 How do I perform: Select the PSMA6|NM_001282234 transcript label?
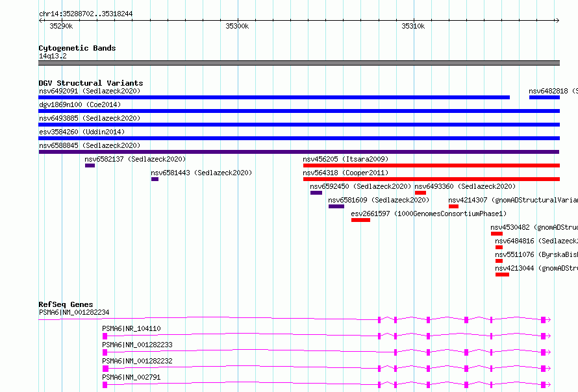coord(74,312)
